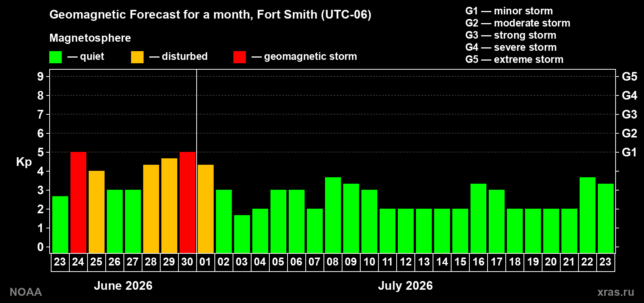Click the green bar for July 09
This screenshot has height=303, width=644.
(351, 218)
